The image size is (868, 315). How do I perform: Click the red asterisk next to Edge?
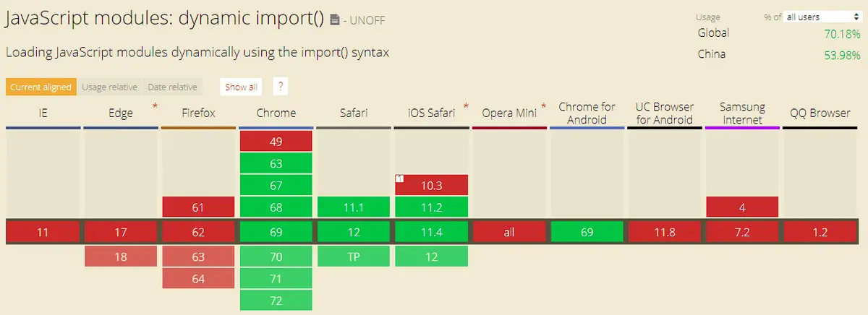[154, 107]
